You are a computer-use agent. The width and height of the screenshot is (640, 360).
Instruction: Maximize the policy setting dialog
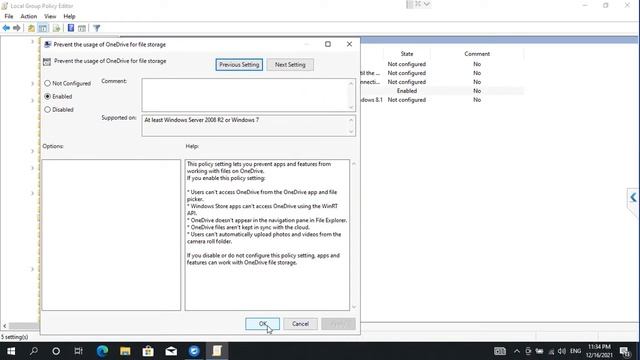(328, 44)
